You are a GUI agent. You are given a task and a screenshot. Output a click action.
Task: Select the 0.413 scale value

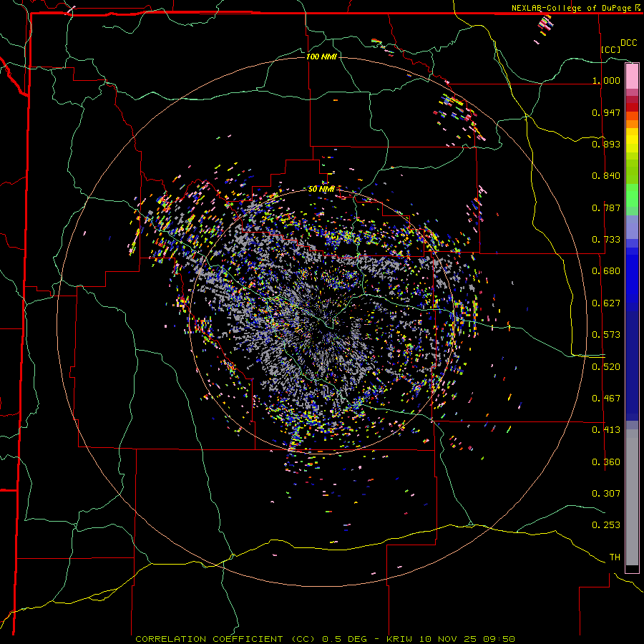point(606,430)
